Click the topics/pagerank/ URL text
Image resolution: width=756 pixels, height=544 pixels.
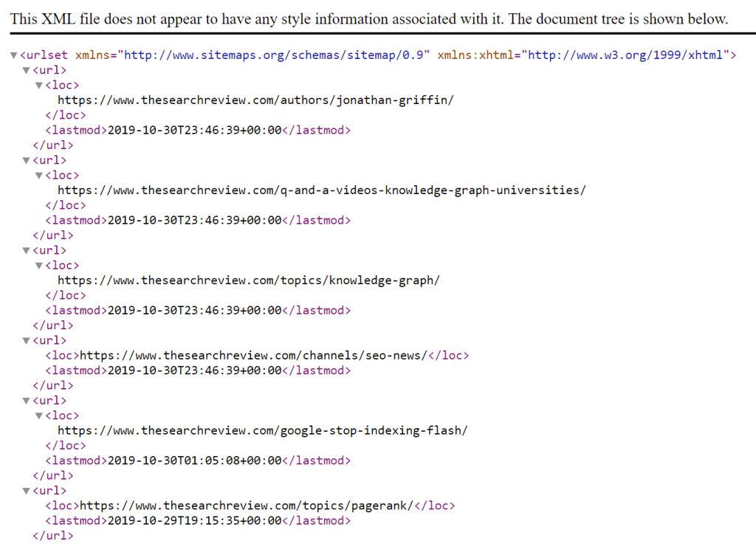[247, 506]
